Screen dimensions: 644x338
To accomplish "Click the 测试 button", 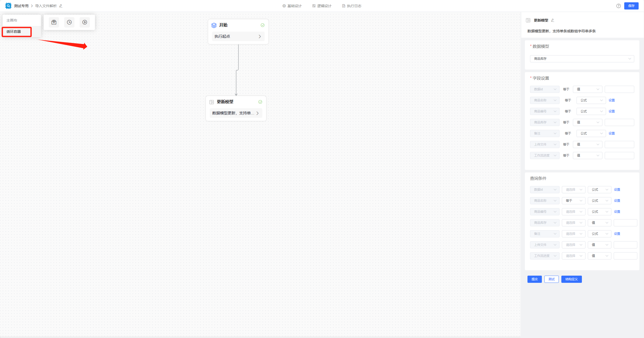I will pos(551,279).
